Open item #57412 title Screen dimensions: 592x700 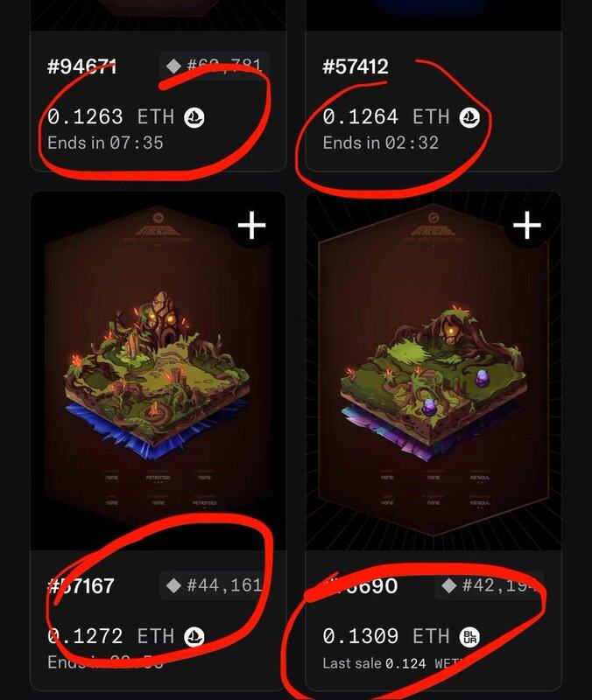click(356, 66)
